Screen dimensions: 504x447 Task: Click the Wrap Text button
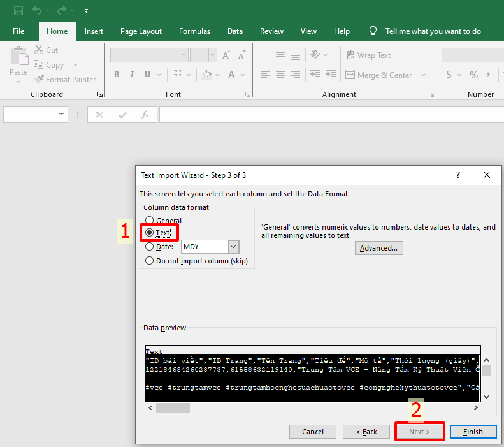pos(368,55)
